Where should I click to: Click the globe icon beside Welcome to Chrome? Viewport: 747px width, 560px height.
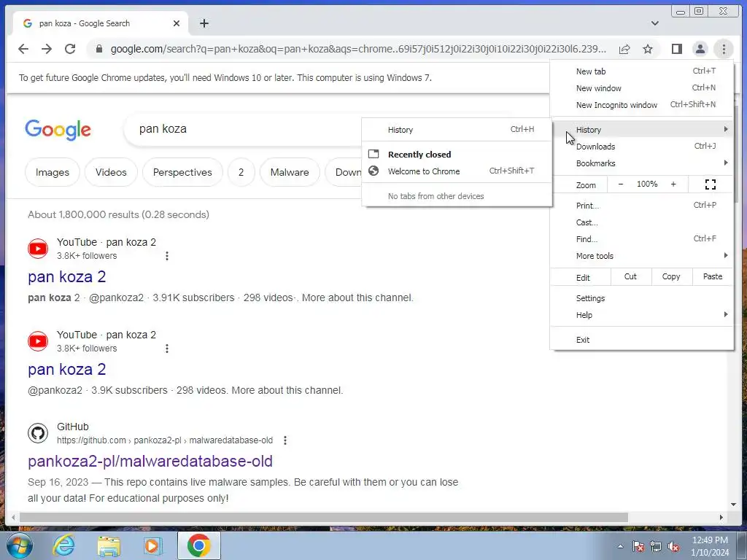(373, 171)
